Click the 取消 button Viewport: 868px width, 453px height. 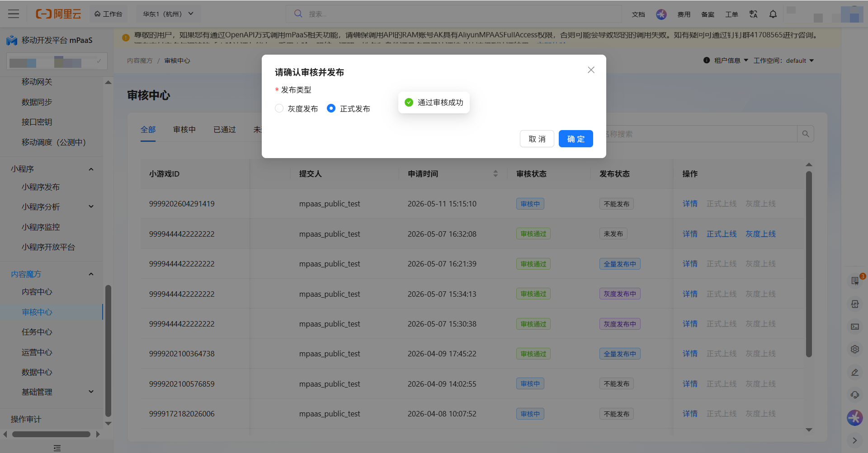click(537, 139)
